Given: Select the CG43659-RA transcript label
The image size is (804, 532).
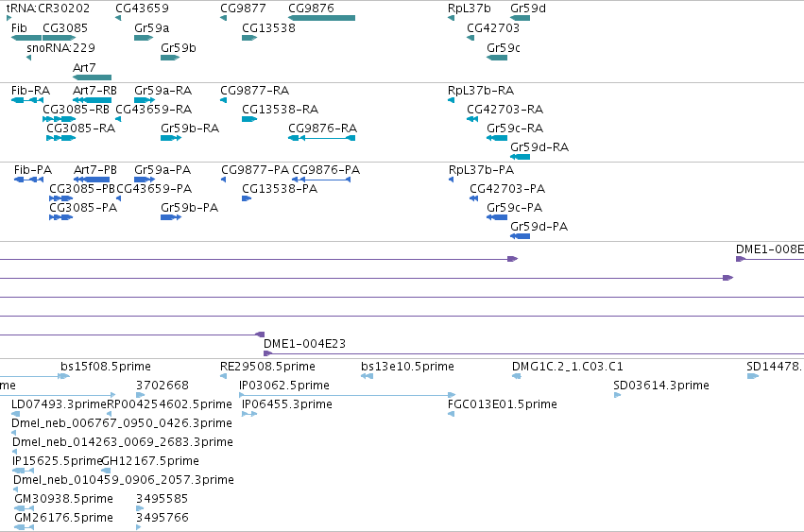Looking at the screenshot, I should (x=154, y=110).
